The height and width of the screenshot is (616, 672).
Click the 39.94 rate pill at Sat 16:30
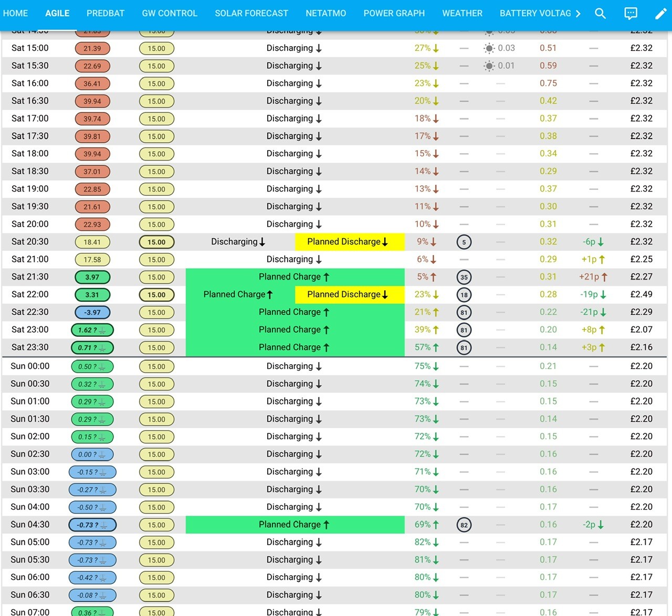[92, 101]
